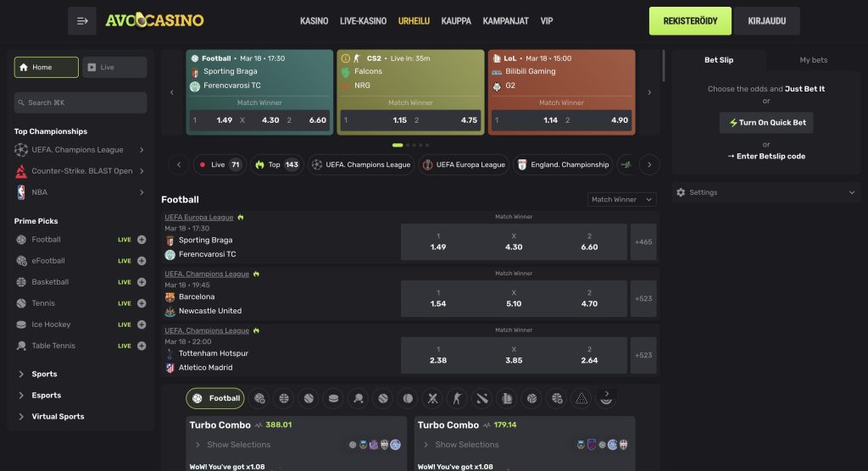
Task: Click the next arrow in the featured matches carousel
Action: tap(649, 92)
